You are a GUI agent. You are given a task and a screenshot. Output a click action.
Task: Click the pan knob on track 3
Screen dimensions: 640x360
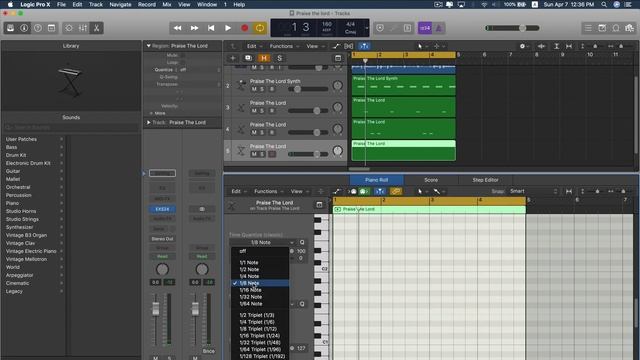pos(338,107)
